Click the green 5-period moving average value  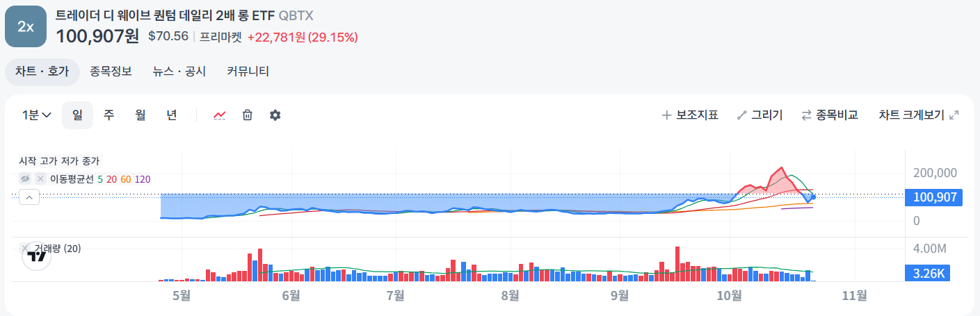(100, 179)
